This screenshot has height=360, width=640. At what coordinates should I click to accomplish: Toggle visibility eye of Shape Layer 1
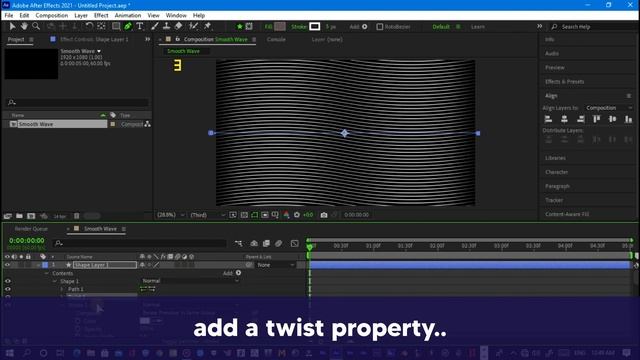point(7,265)
